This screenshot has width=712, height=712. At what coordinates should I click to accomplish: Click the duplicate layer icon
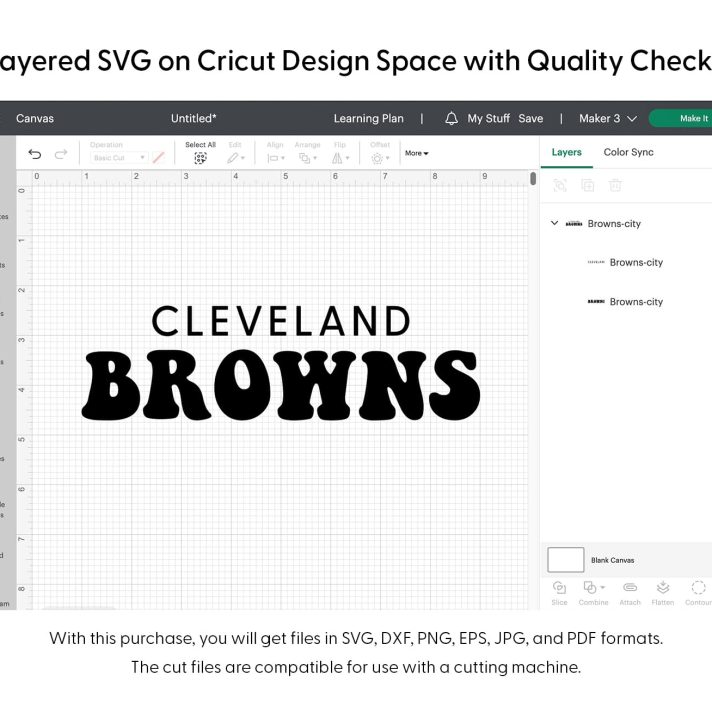(588, 185)
